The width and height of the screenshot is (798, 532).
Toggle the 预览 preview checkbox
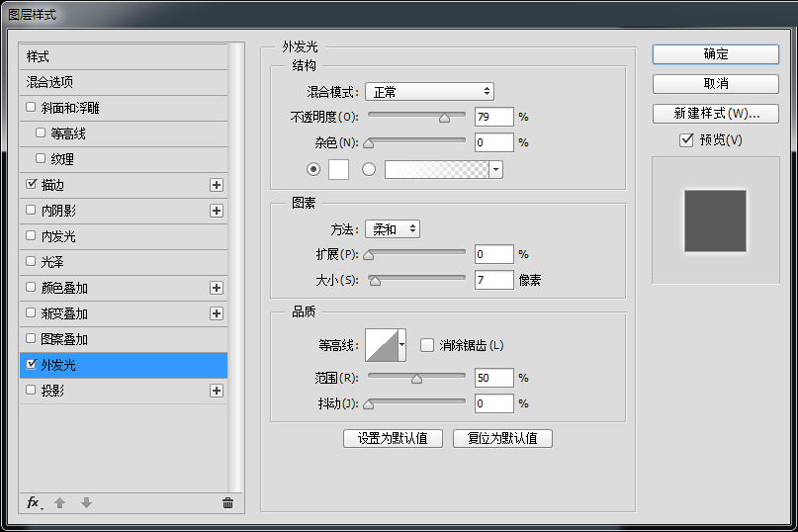pyautogui.click(x=686, y=140)
